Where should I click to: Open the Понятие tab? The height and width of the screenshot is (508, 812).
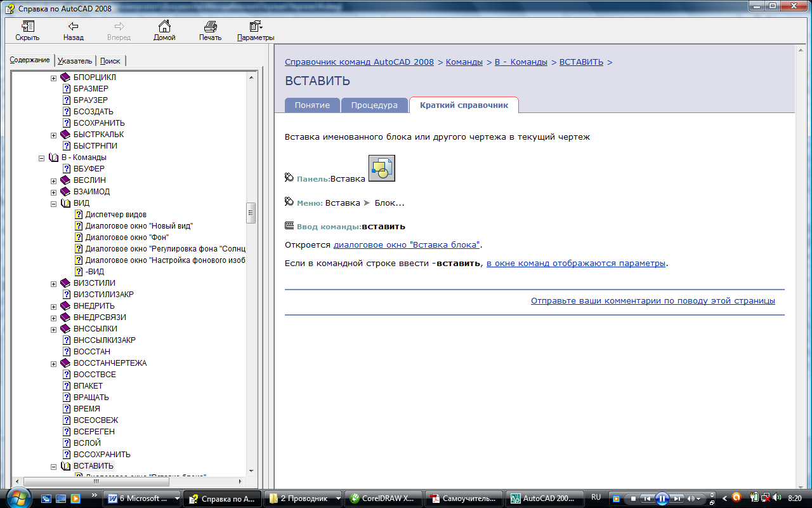coord(312,105)
